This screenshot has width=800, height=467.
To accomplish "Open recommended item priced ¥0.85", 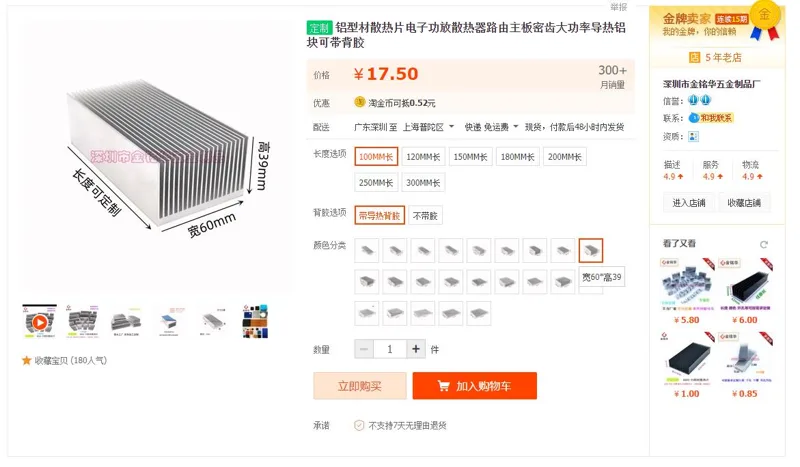I will tap(745, 365).
